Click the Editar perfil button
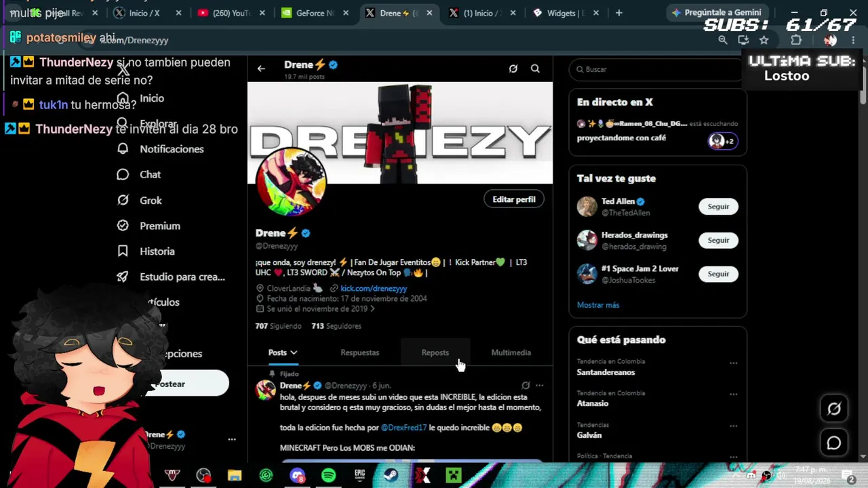 [x=514, y=199]
